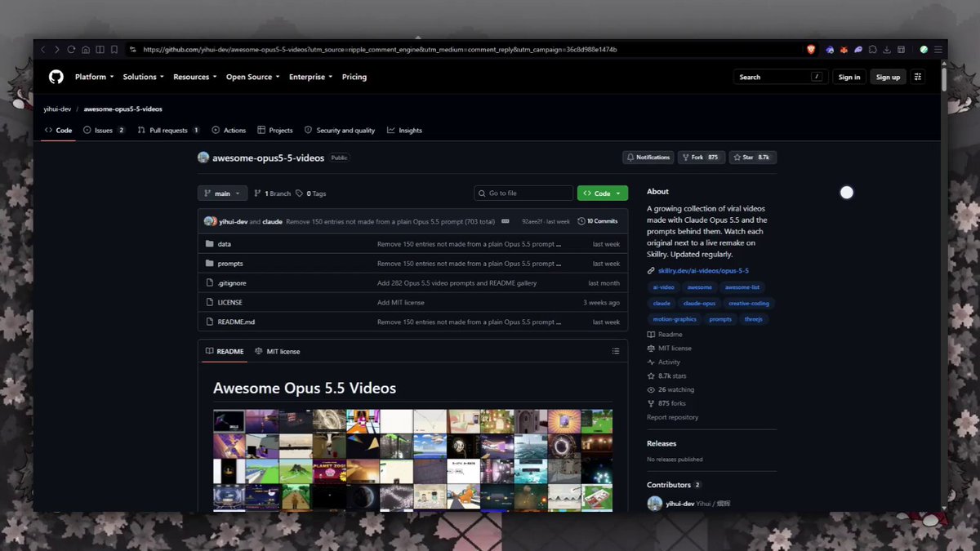Expand the Resources menu
The image size is (980, 551).
point(194,77)
